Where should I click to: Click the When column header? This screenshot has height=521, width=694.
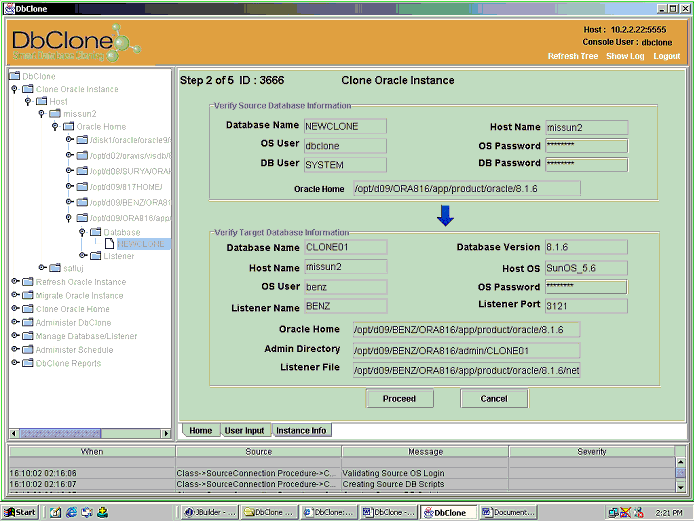coord(92,452)
